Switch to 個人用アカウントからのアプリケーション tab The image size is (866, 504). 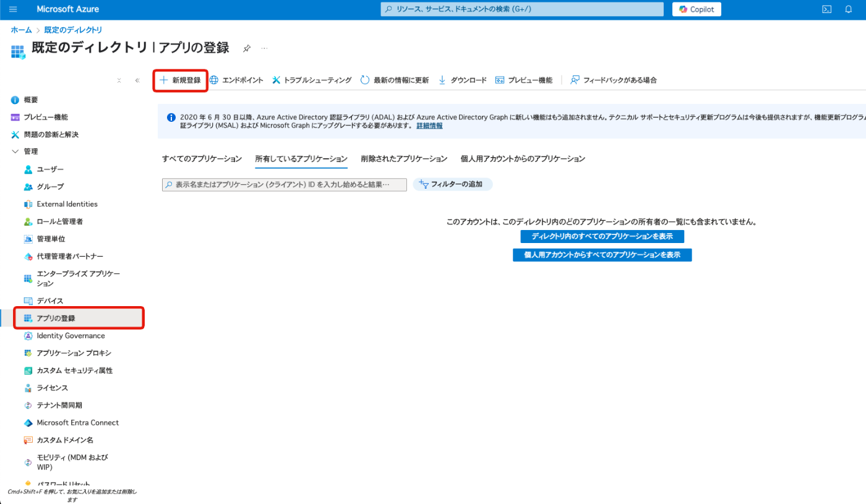[x=523, y=159]
